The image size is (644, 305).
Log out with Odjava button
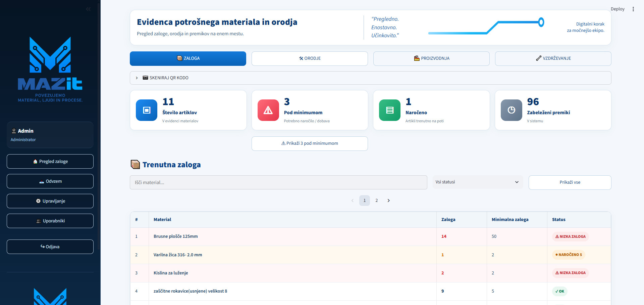pos(50,247)
